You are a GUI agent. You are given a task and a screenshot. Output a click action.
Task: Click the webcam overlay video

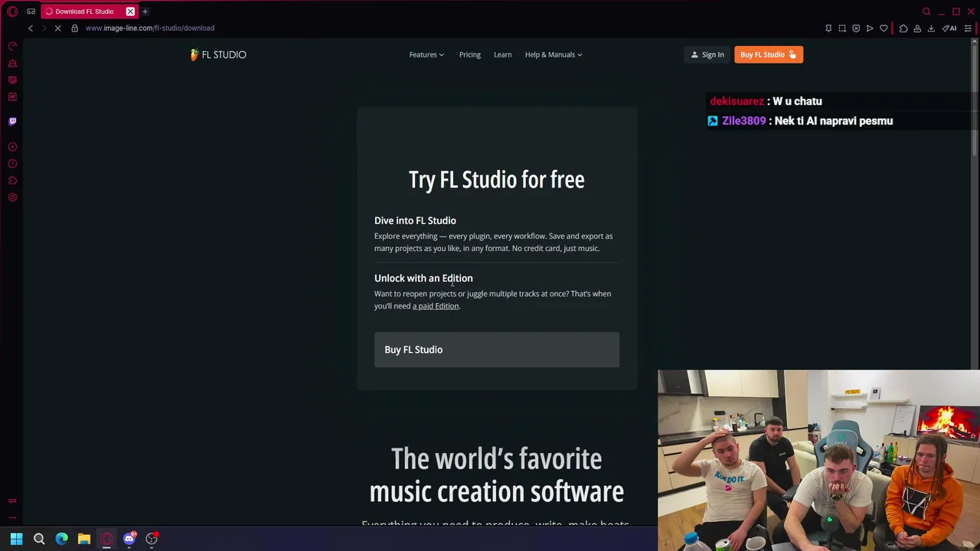(818, 460)
